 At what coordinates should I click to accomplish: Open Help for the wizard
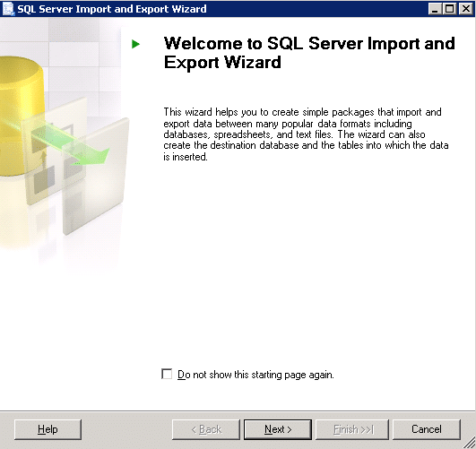pyautogui.click(x=48, y=429)
